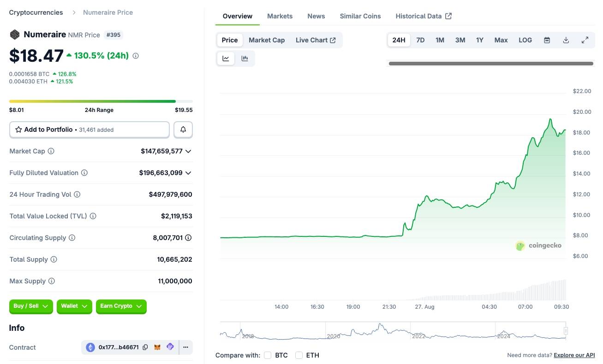The width and height of the screenshot is (603, 364).
Task: Select the 1Y time range
Action: [x=480, y=40]
